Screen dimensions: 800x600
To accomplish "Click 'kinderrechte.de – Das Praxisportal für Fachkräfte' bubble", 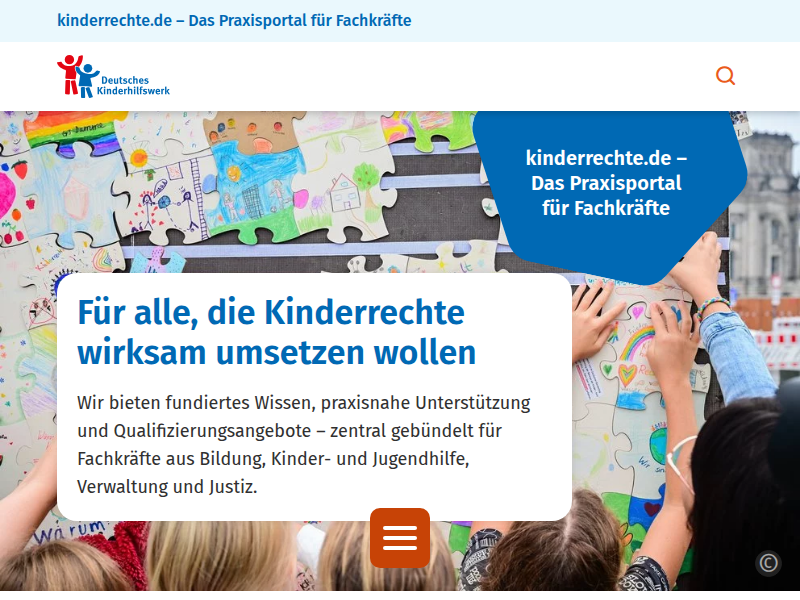I will [x=607, y=183].
